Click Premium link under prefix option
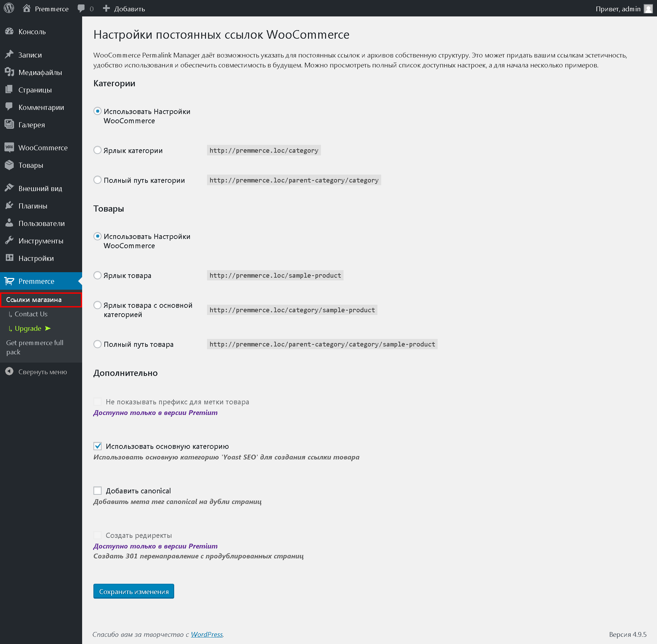The height and width of the screenshot is (644, 657). pyautogui.click(x=155, y=413)
